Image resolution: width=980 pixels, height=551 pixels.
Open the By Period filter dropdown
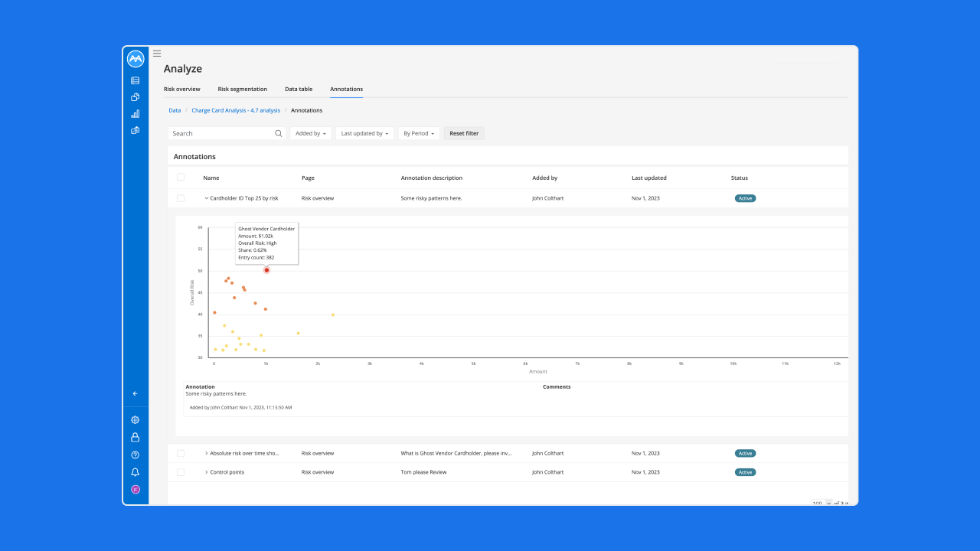coord(419,133)
